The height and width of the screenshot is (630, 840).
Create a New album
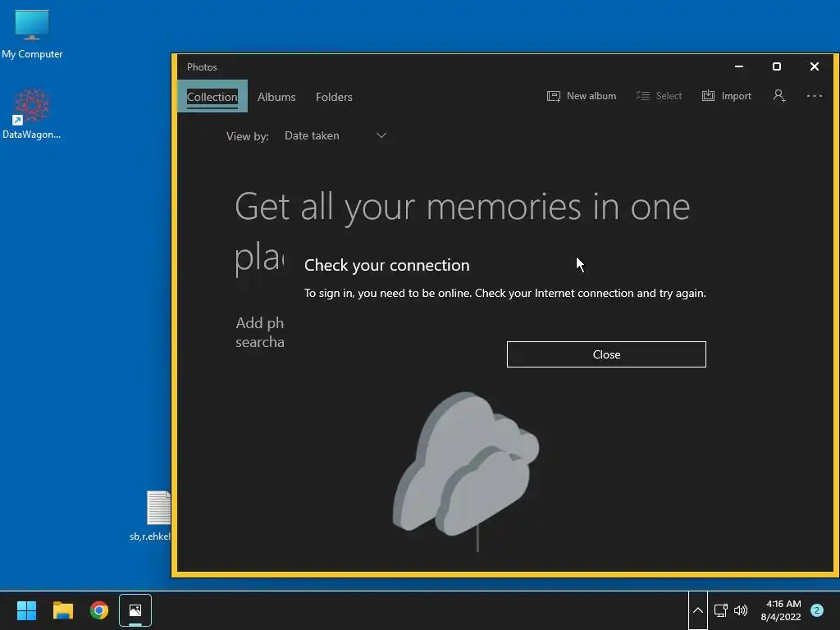(x=582, y=96)
